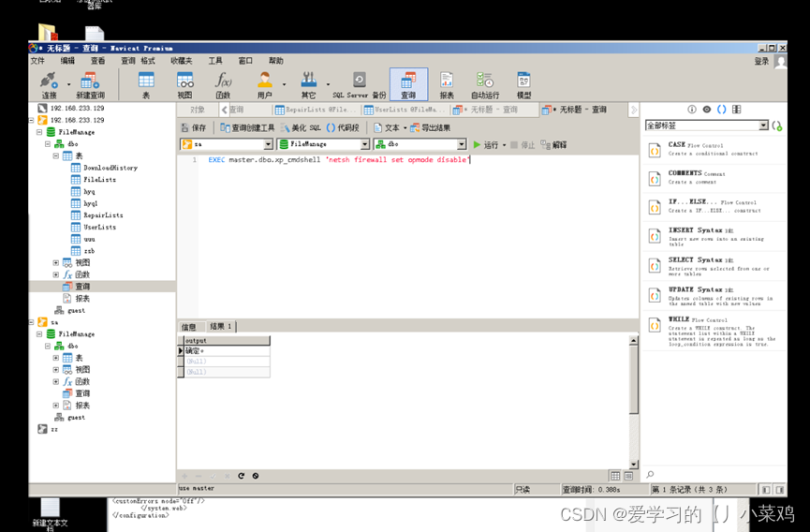Open the 查询创建工具 query builder

(247, 127)
